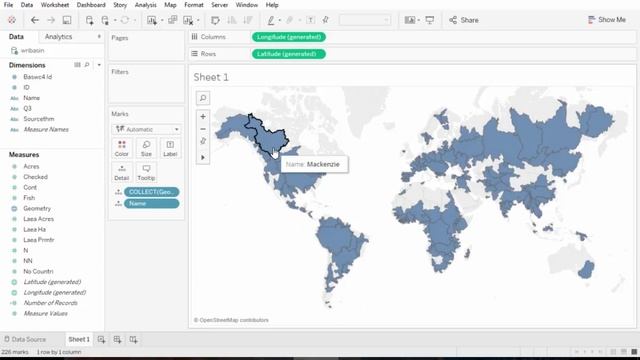Image resolution: width=640 pixels, height=360 pixels.
Task: Open the highlight tool dropdown arrow
Action: pos(280,20)
